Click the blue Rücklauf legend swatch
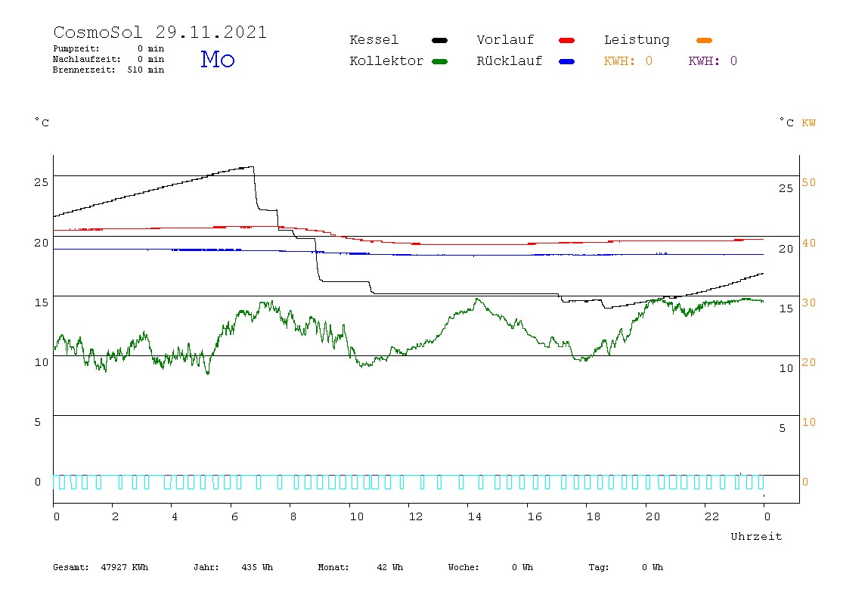Screen dimensions: 868x614 click(567, 61)
